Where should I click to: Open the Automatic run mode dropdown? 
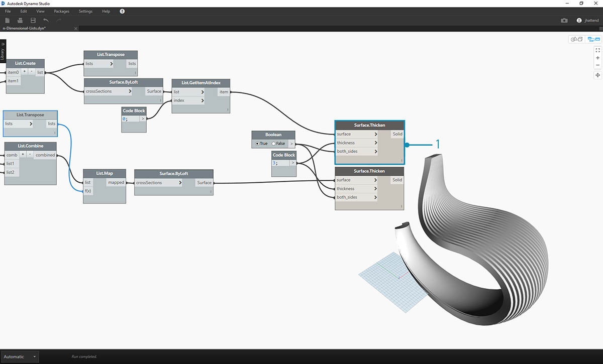(20, 356)
